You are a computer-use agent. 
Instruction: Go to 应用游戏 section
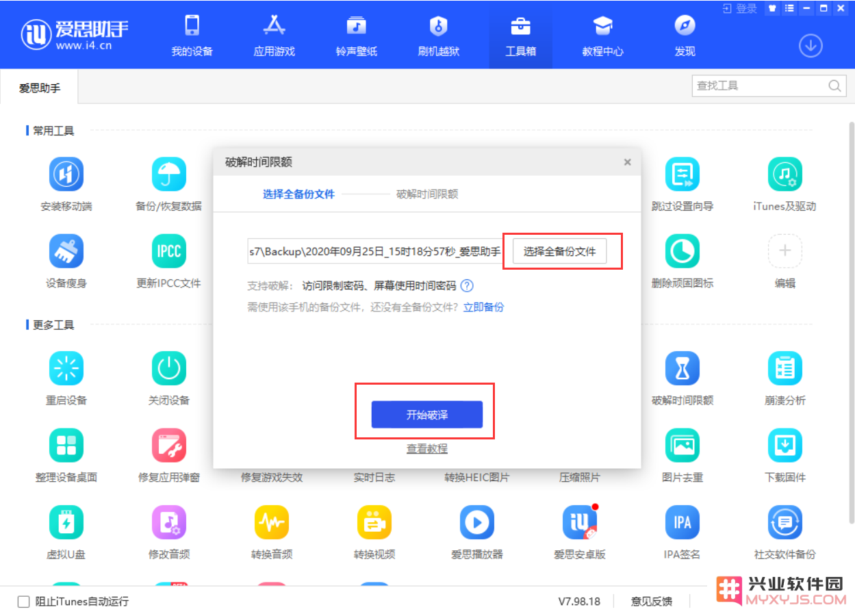tap(275, 36)
